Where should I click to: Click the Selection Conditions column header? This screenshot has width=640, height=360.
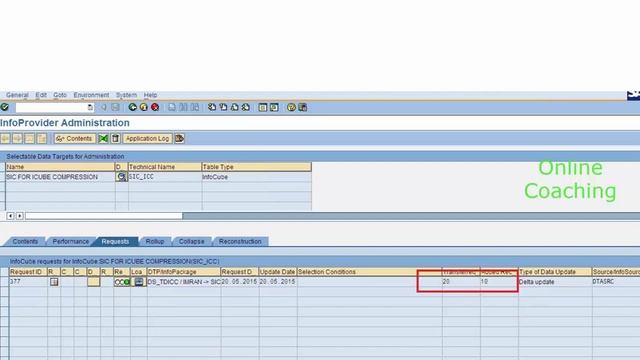[x=370, y=272]
